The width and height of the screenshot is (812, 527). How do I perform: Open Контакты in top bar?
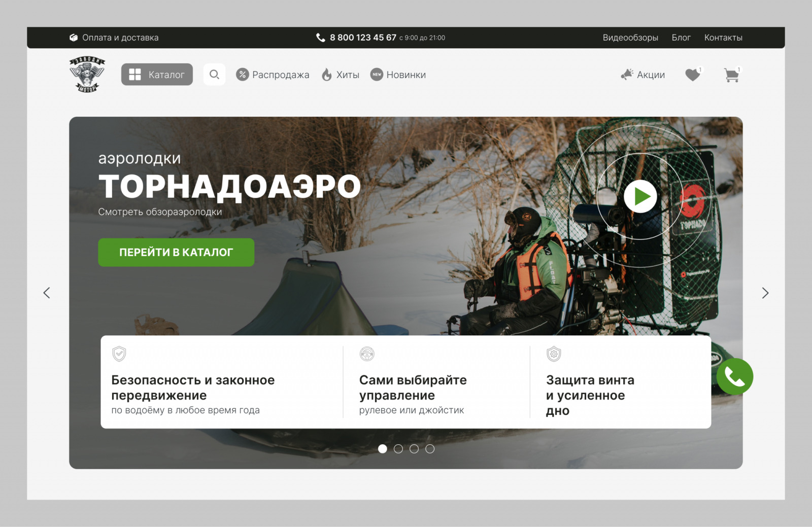coord(723,38)
